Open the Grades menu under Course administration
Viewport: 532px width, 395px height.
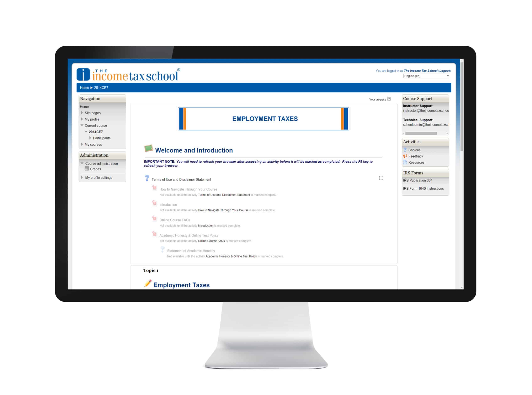tap(95, 169)
